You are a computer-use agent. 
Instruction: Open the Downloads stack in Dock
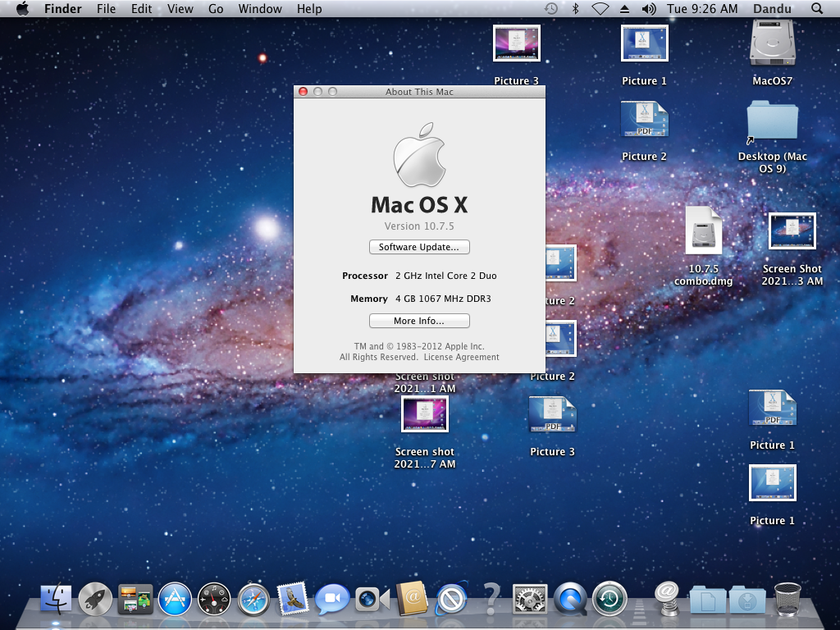click(x=747, y=600)
